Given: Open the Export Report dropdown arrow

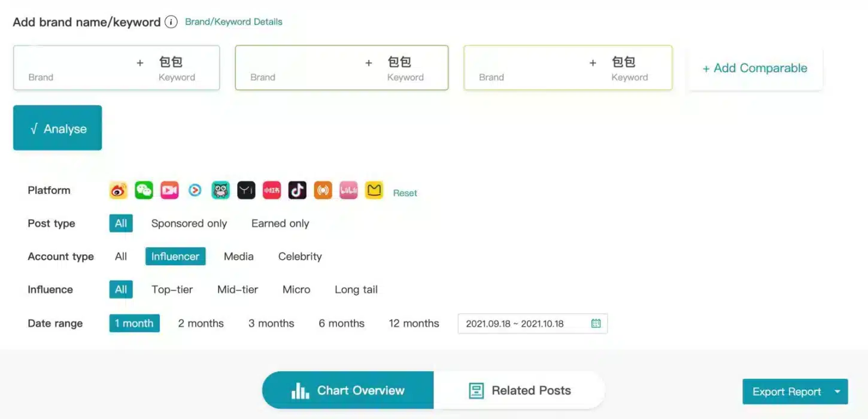Looking at the screenshot, I should coord(837,392).
